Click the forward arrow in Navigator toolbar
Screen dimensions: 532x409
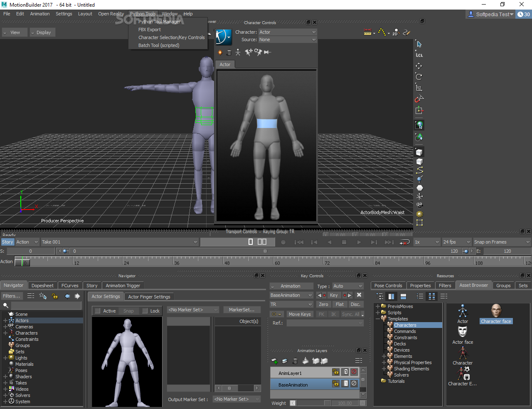(x=77, y=296)
